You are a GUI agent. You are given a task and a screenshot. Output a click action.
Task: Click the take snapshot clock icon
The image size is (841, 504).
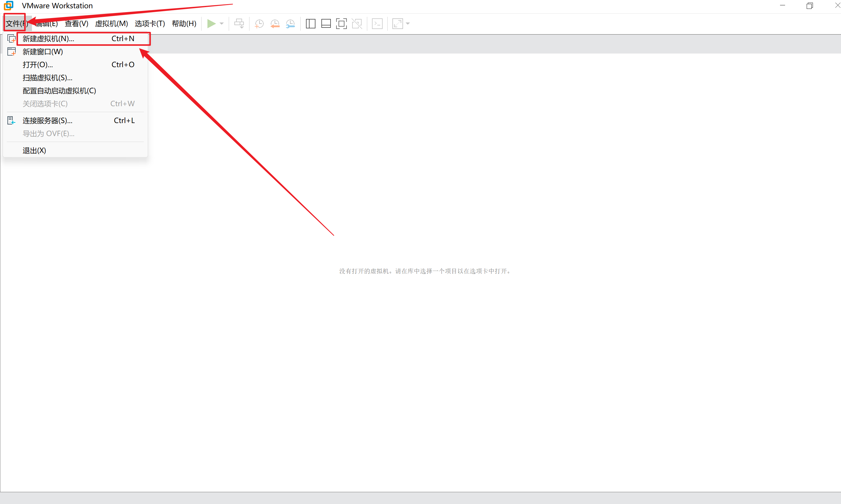tap(259, 24)
